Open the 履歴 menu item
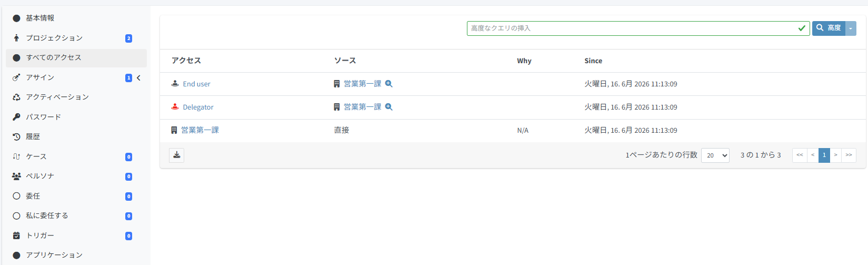The height and width of the screenshot is (265, 868). [76, 137]
